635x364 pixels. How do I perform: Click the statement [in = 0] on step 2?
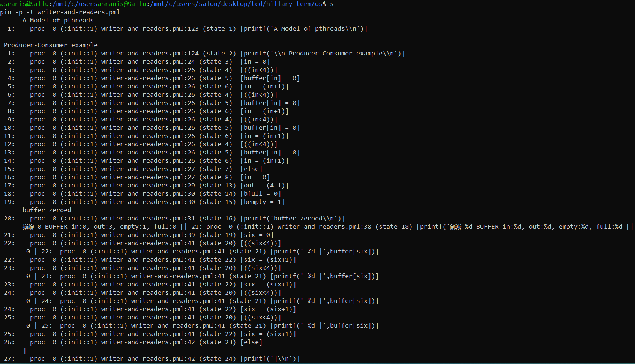(x=255, y=61)
